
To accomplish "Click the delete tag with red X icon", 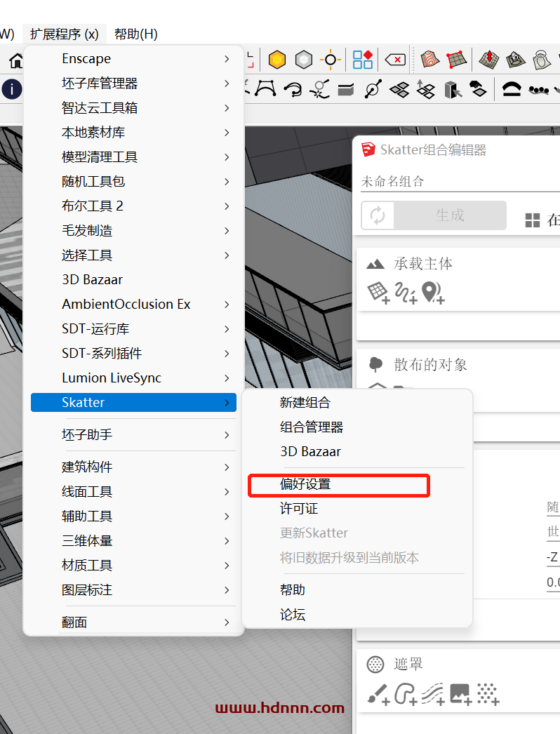I will (395, 60).
